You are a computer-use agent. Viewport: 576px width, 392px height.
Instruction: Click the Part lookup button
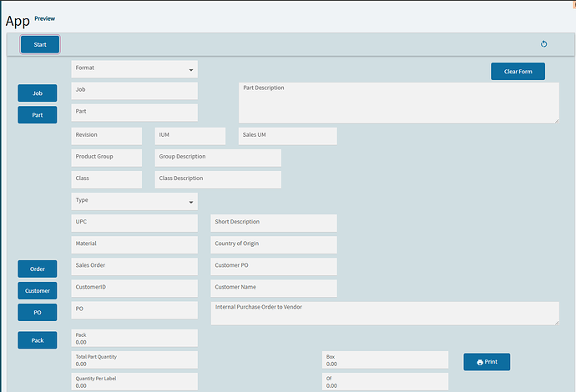[38, 115]
